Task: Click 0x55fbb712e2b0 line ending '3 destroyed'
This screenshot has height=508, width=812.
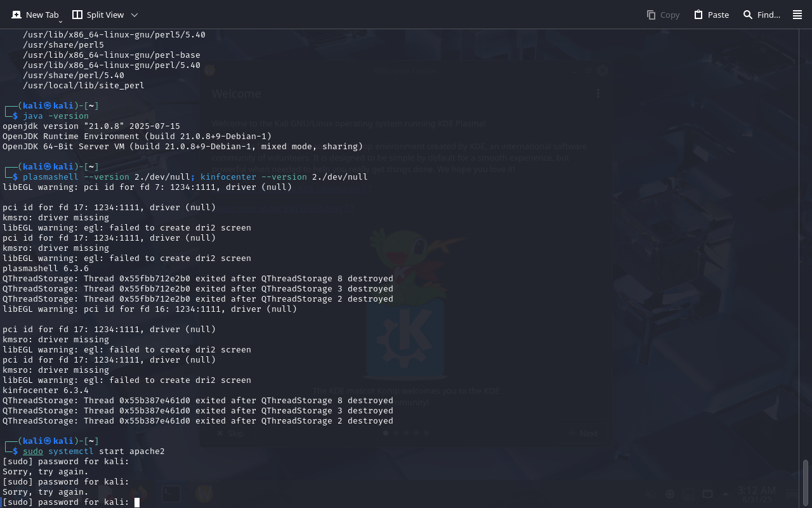Action: pyautogui.click(x=198, y=289)
